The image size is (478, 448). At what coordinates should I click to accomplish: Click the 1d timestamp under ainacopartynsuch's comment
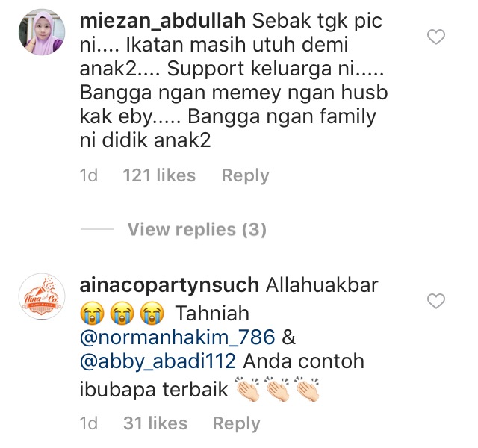[88, 423]
